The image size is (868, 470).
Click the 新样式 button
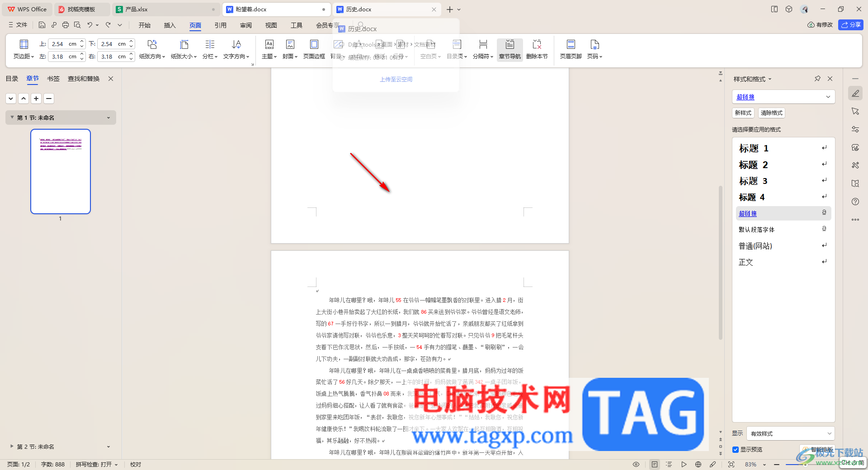coord(743,113)
